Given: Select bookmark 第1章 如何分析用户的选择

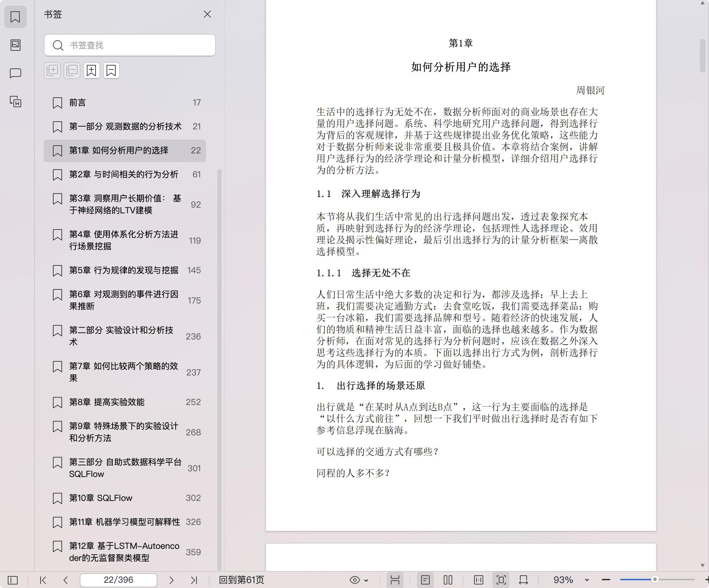Looking at the screenshot, I should click(125, 151).
